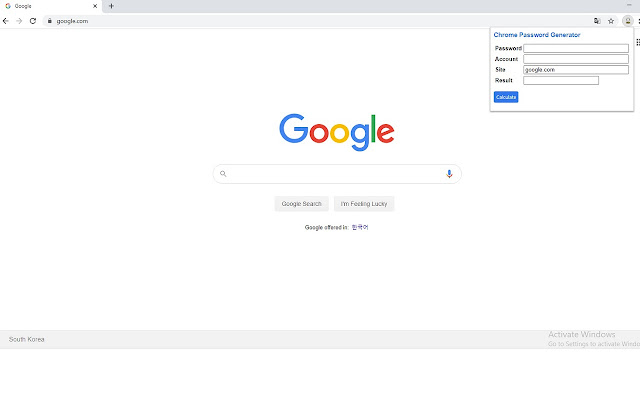The image size is (640, 400).
Task: Click the padlock site info icon
Action: pyautogui.click(x=49, y=21)
